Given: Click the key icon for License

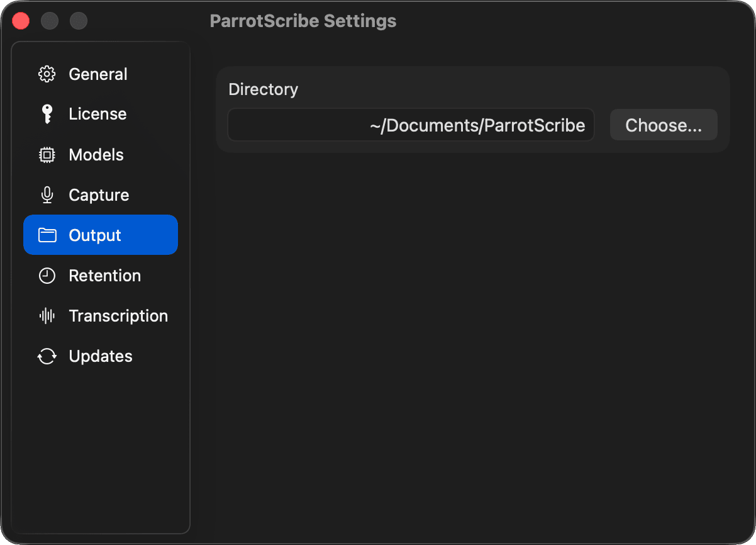Looking at the screenshot, I should click(x=47, y=114).
